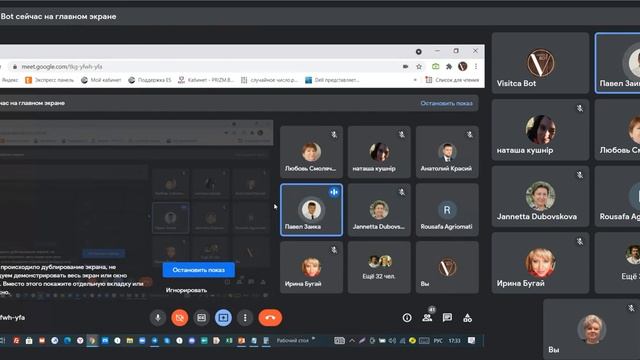Select the Rousafa Agriomati tile with R avatar
The image size is (640, 360).
coord(447,210)
